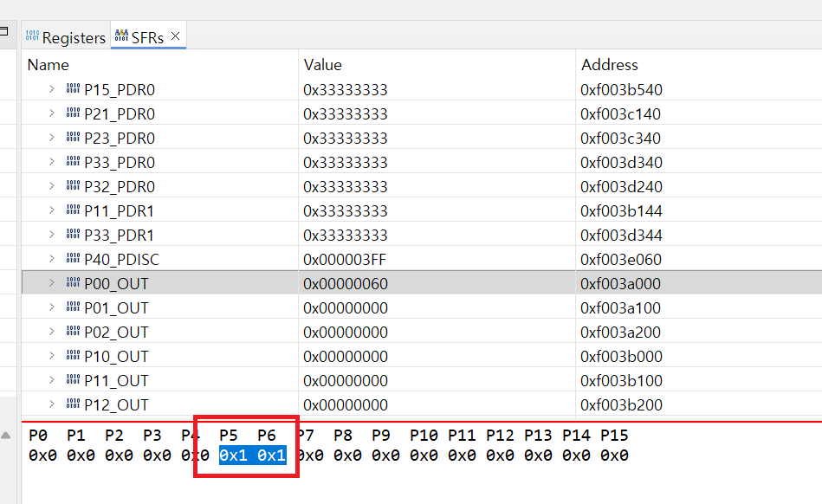Expand the P40_PDISC register row

click(x=52, y=259)
